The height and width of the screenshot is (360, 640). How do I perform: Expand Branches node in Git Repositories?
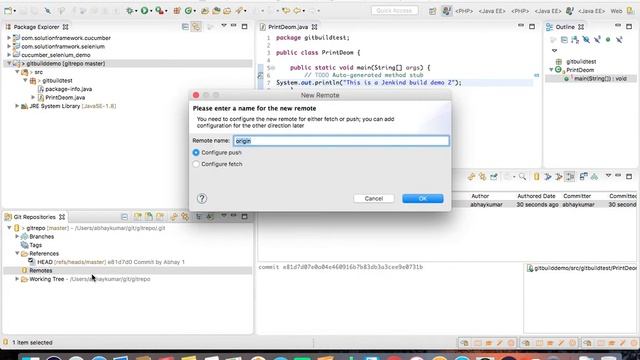click(x=17, y=237)
